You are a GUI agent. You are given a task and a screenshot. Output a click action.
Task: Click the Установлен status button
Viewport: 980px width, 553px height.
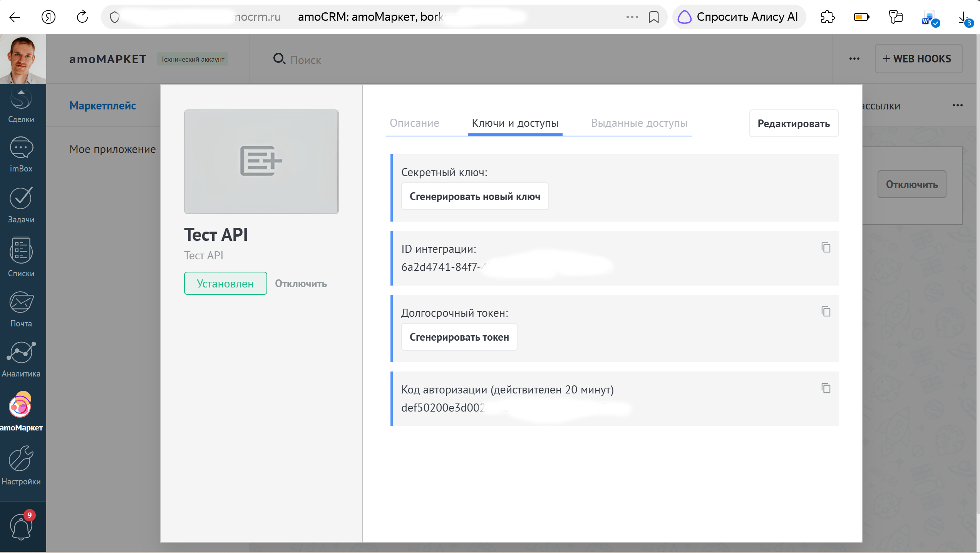225,283
